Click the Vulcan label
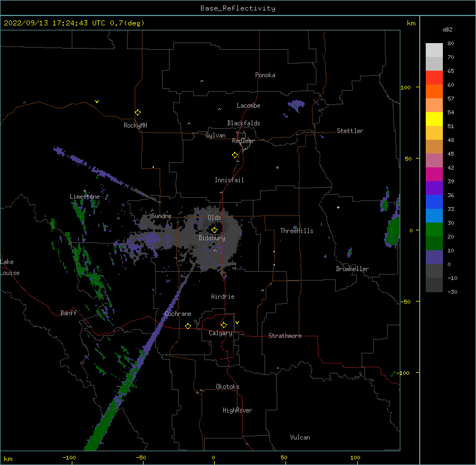476x465 pixels. 300,437
